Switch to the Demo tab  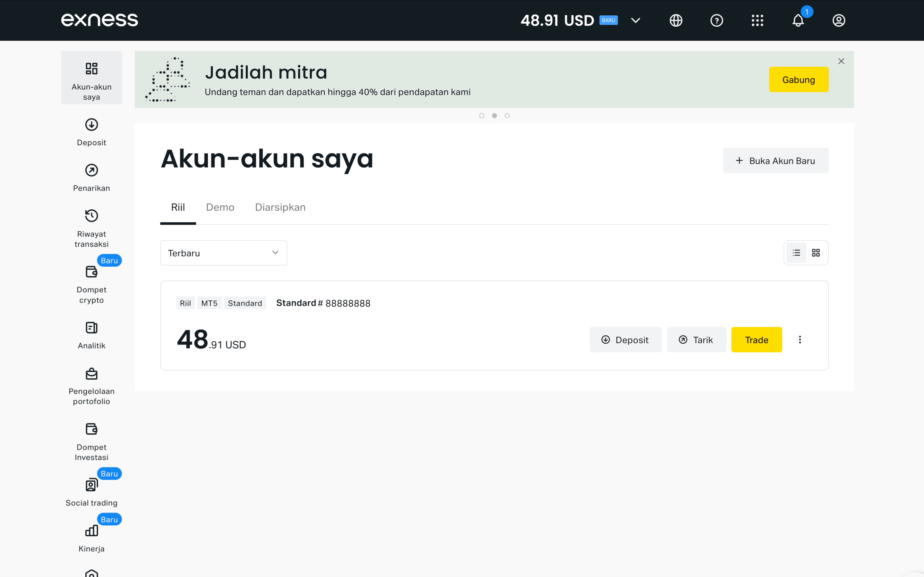[x=220, y=207]
